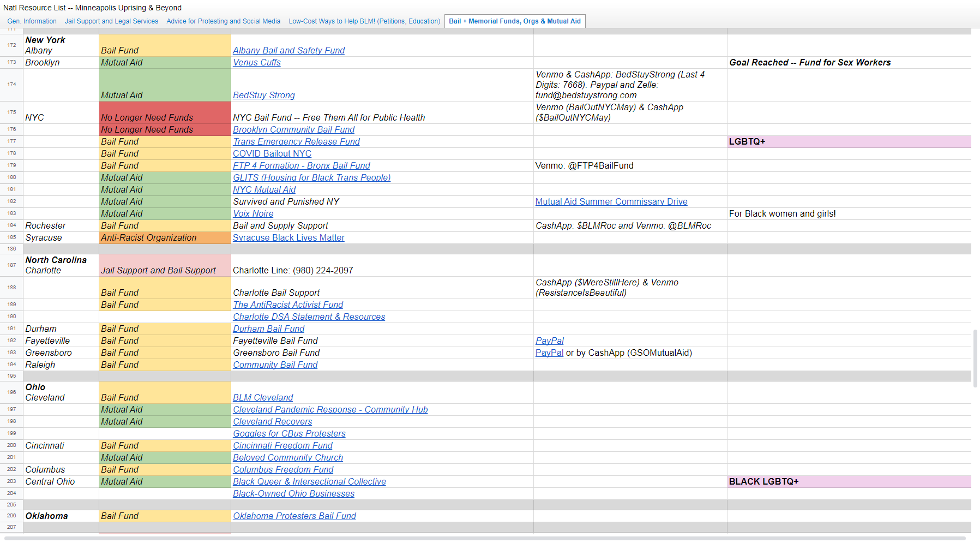The width and height of the screenshot is (980, 543).
Task: Select Bail + Memorial Funds, Orgs & Mutual Aid tab
Action: tap(515, 21)
